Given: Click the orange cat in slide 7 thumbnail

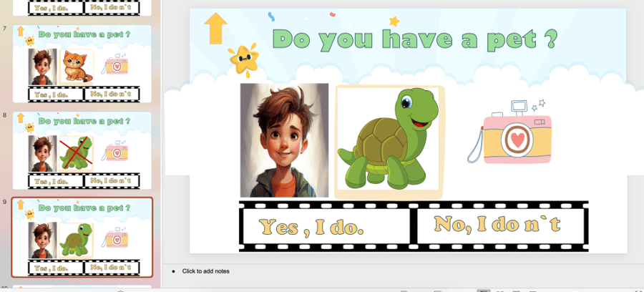Looking at the screenshot, I should click(77, 67).
